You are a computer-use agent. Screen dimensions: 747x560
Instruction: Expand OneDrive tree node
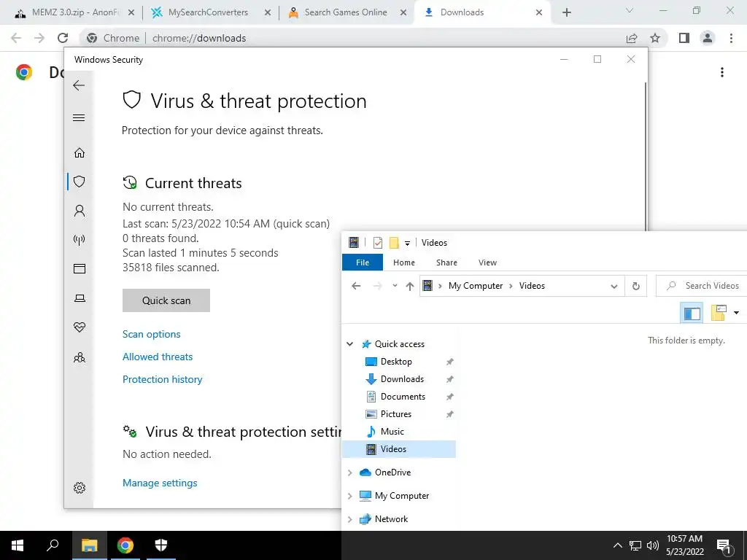(349, 472)
